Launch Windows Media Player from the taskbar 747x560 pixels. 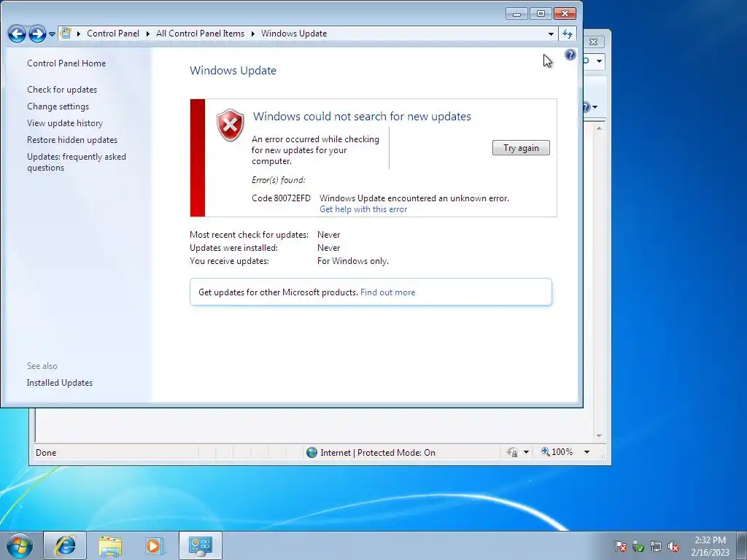point(155,545)
